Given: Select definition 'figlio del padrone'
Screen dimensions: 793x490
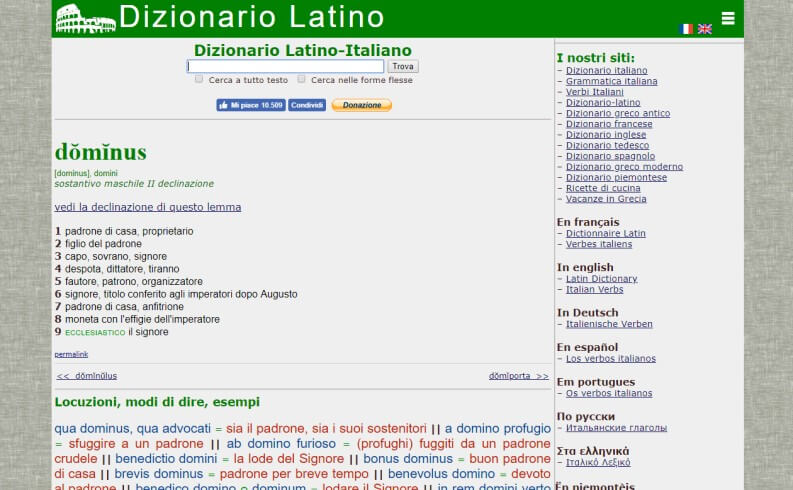Looking at the screenshot, I should [x=103, y=244].
